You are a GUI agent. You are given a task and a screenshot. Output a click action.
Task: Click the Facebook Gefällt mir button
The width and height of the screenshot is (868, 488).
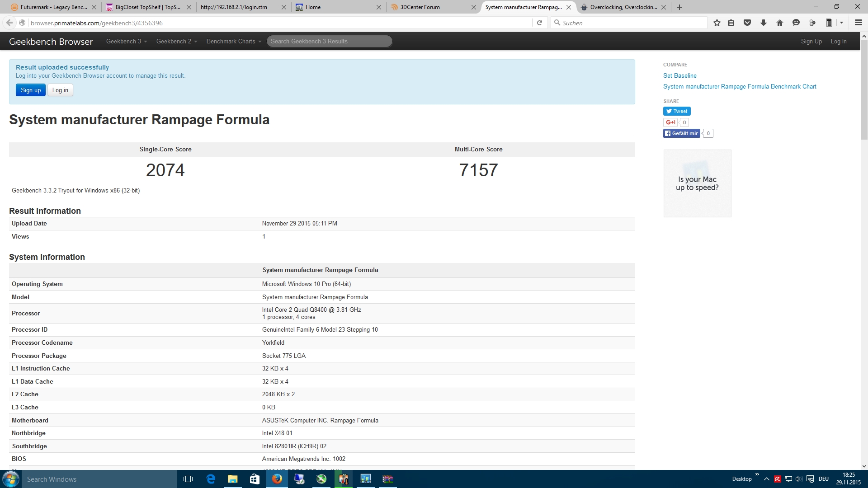682,133
